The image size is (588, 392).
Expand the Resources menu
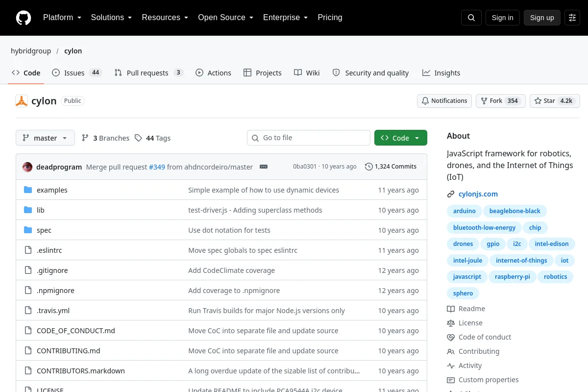(165, 18)
